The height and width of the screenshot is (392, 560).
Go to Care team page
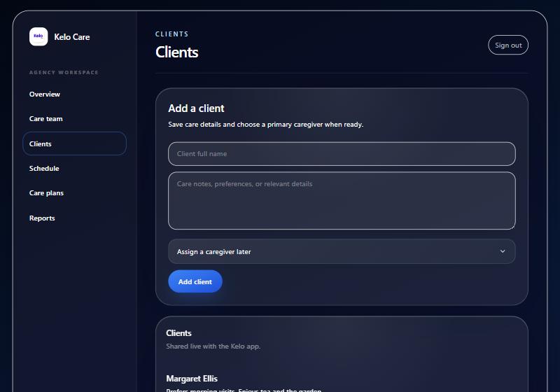coord(45,119)
